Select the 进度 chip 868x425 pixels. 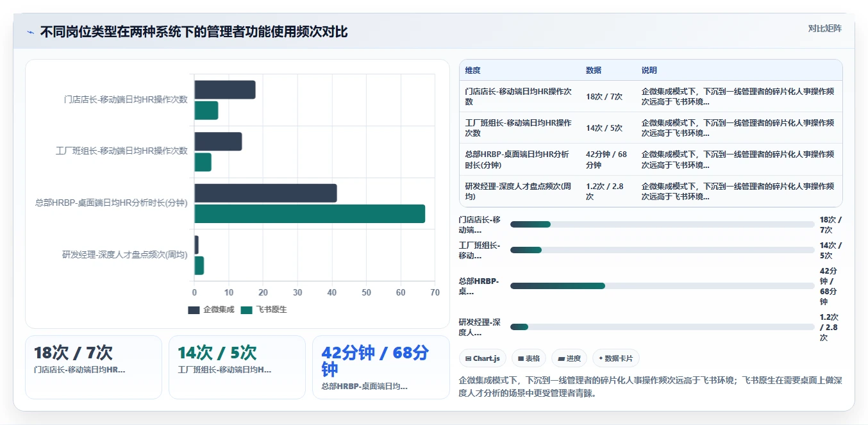coord(569,358)
